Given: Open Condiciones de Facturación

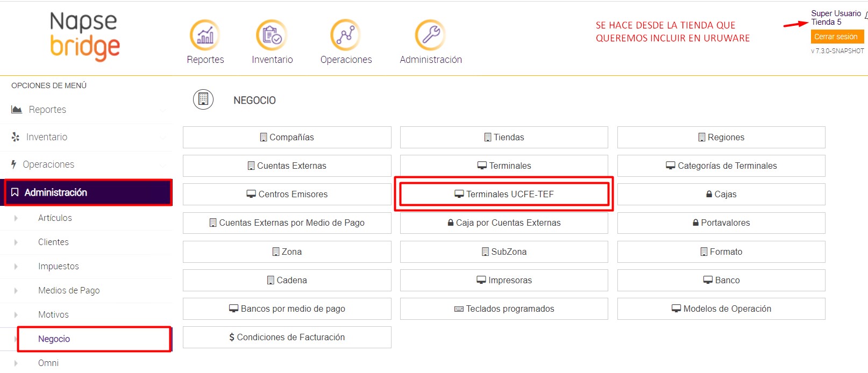Looking at the screenshot, I should (x=287, y=338).
